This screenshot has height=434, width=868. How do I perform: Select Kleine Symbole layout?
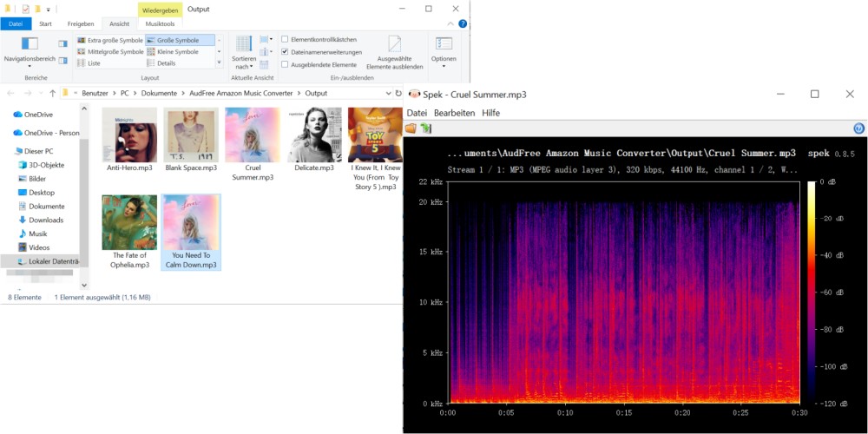173,51
